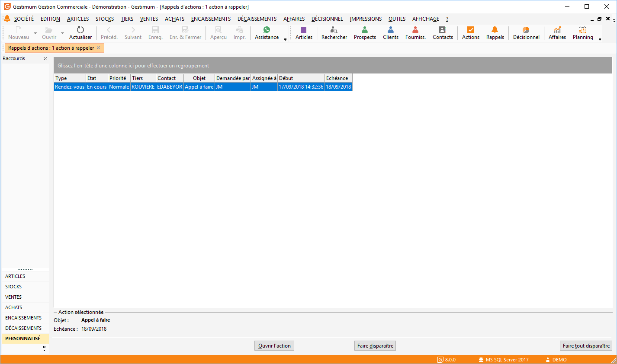The width and height of the screenshot is (617, 364).
Task: Open the AFFAIRES menu
Action: pos(294,19)
